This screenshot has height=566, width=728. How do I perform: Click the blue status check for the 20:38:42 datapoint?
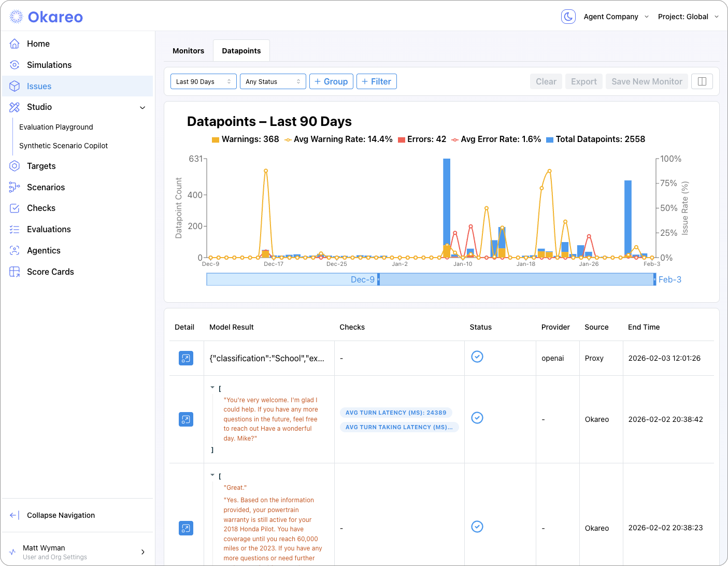point(477,418)
